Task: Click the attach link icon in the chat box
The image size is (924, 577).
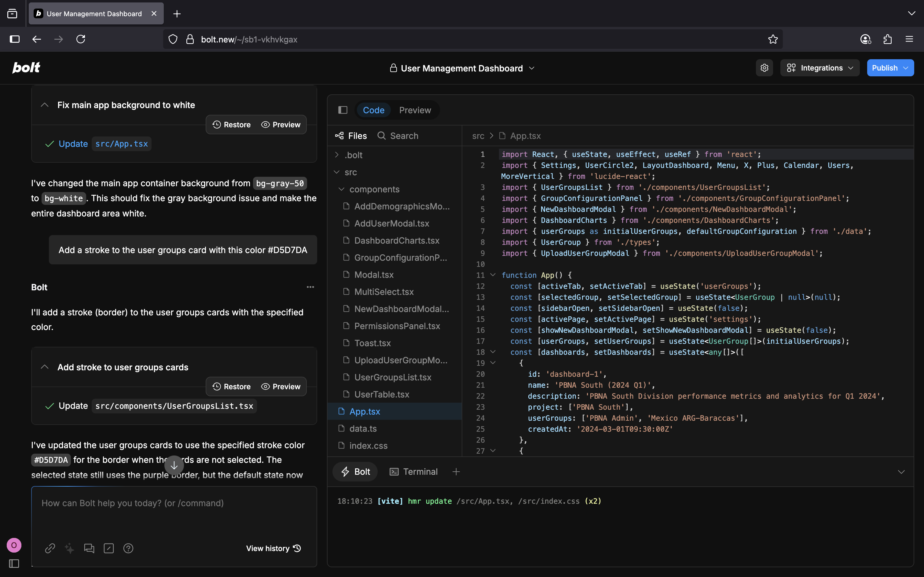Action: pos(50,548)
